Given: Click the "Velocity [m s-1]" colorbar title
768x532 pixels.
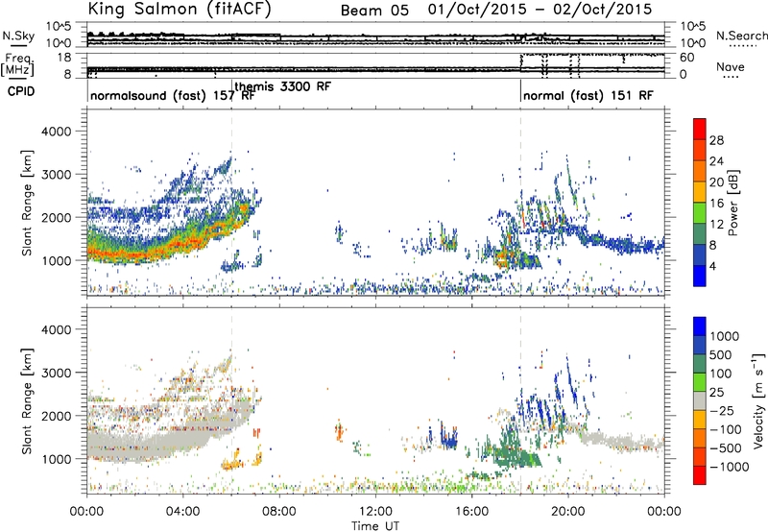Looking at the screenshot, I should tap(758, 400).
